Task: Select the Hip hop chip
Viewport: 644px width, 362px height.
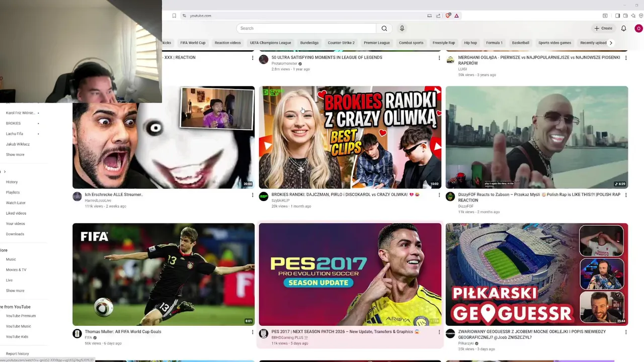Action: pos(470,43)
